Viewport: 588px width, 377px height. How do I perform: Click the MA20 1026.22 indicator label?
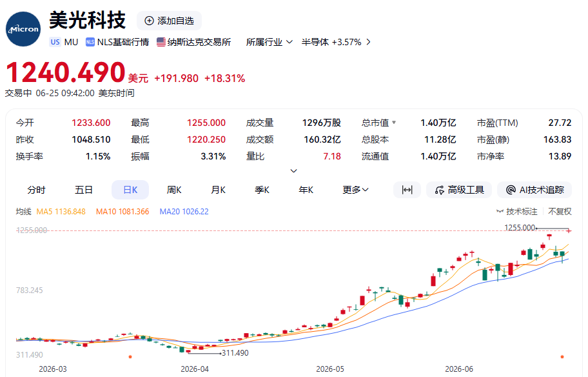[x=184, y=212]
